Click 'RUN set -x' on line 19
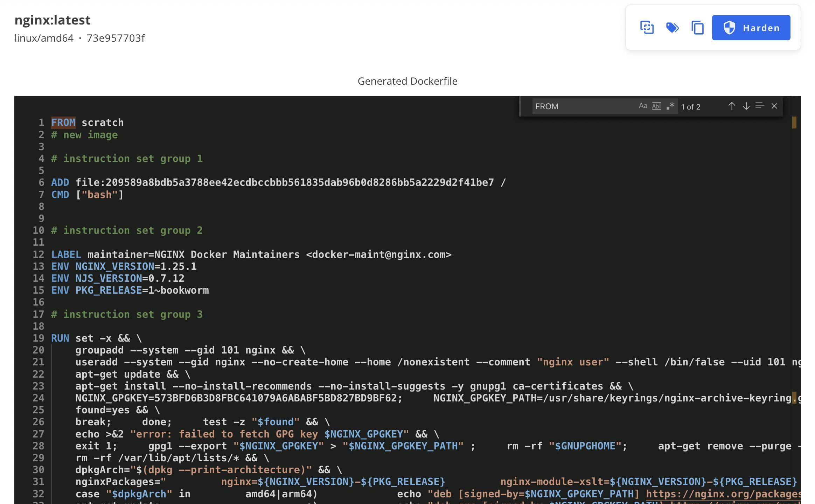This screenshot has width=815, height=504. (81, 338)
